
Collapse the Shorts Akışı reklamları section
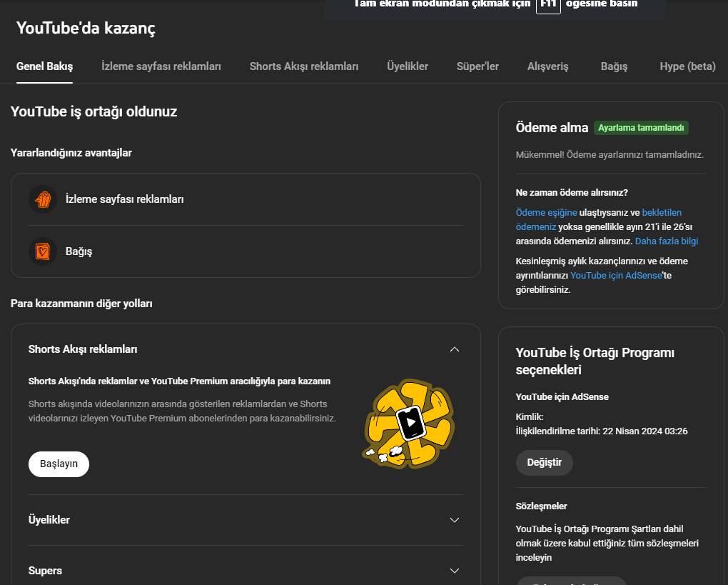point(455,349)
